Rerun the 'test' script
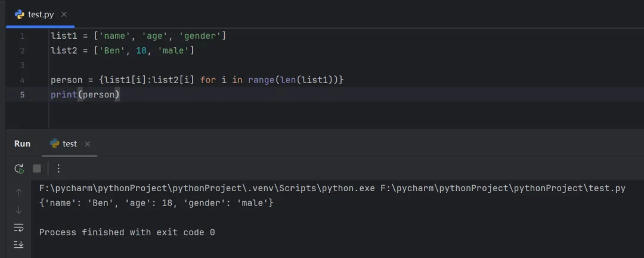Screen dimensions: 644x258 pyautogui.click(x=19, y=169)
